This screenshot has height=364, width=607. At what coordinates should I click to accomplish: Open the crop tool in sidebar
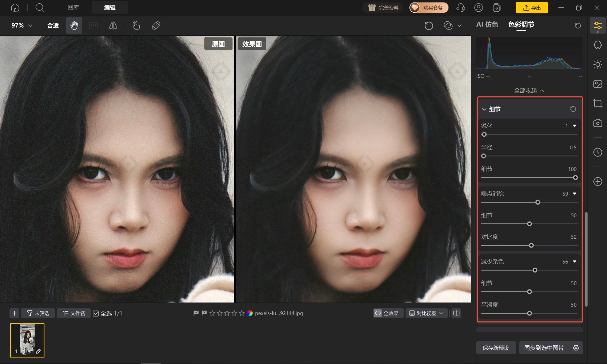[x=598, y=103]
